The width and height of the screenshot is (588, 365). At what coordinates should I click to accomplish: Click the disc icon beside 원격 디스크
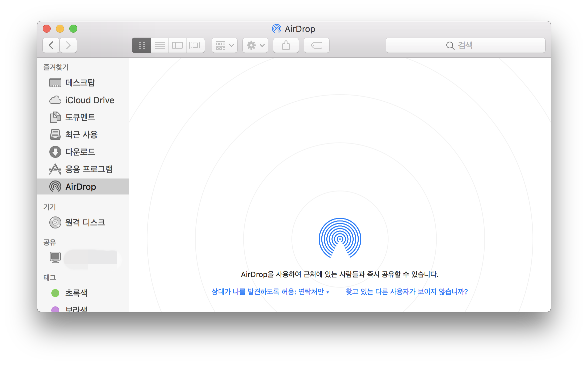pos(55,222)
